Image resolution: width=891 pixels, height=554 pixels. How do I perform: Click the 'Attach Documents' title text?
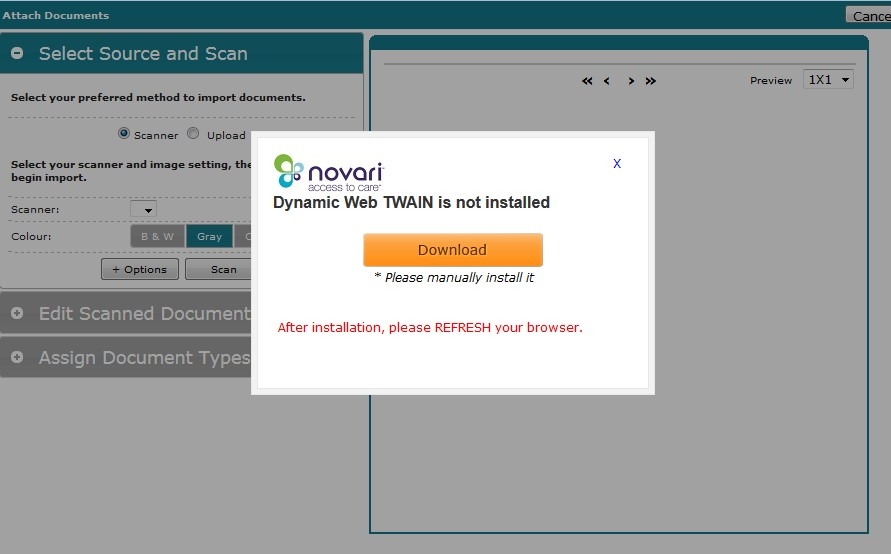tap(56, 15)
